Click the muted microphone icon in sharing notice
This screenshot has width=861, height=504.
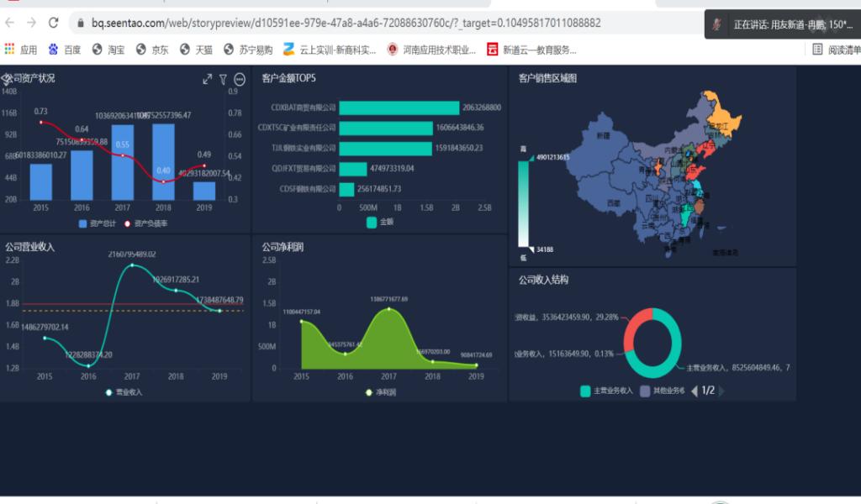point(717,24)
